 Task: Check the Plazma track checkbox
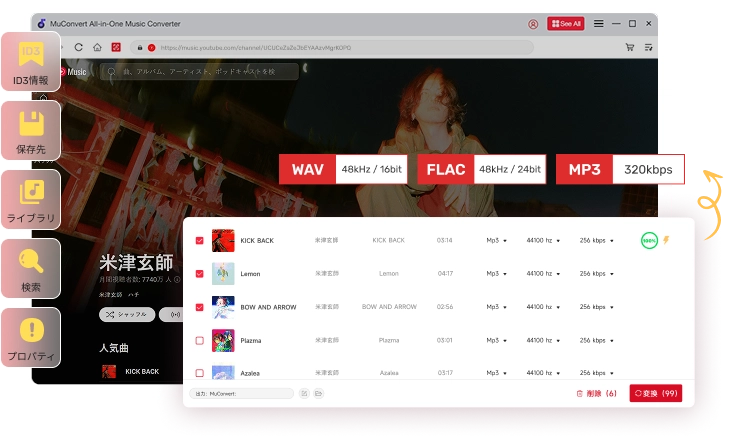click(199, 340)
